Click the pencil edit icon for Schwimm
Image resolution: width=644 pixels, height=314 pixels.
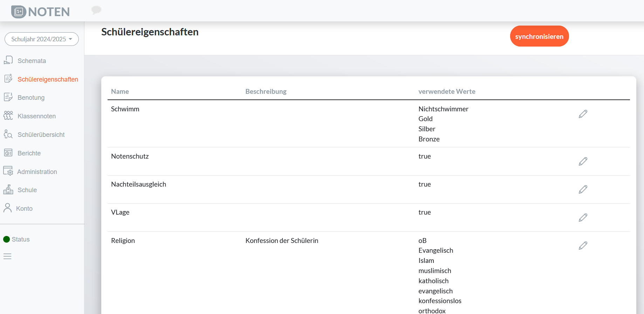pyautogui.click(x=583, y=114)
